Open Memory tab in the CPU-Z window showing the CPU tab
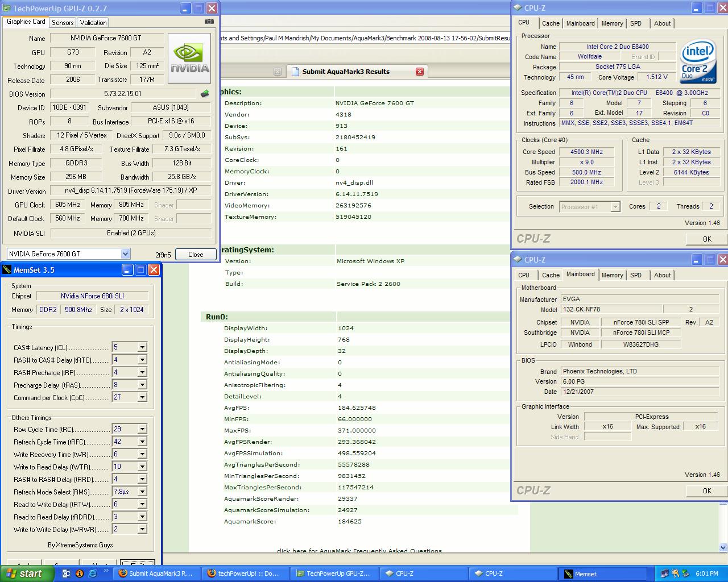The image size is (728, 582). (612, 23)
